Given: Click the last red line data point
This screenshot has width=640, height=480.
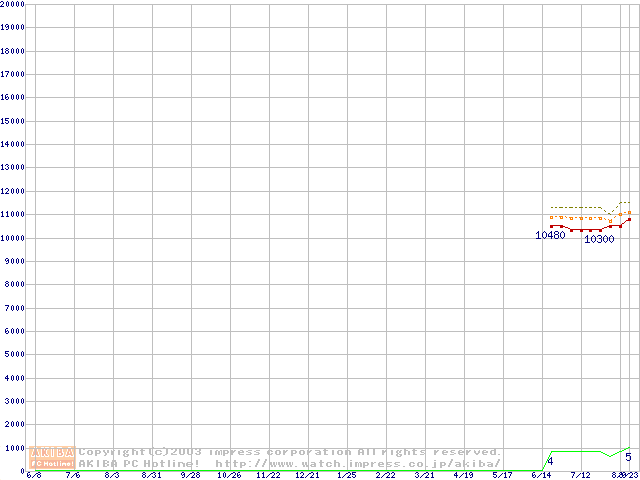Looking at the screenshot, I should click(629, 219).
